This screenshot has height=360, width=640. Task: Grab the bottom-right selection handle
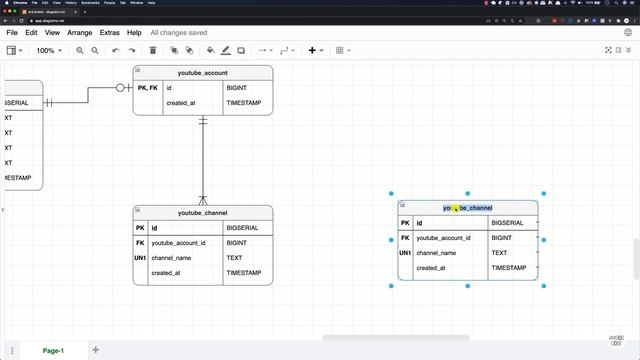click(544, 286)
